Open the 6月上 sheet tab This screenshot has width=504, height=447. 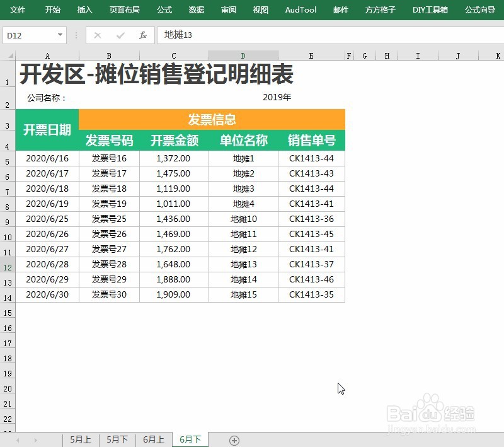[153, 440]
